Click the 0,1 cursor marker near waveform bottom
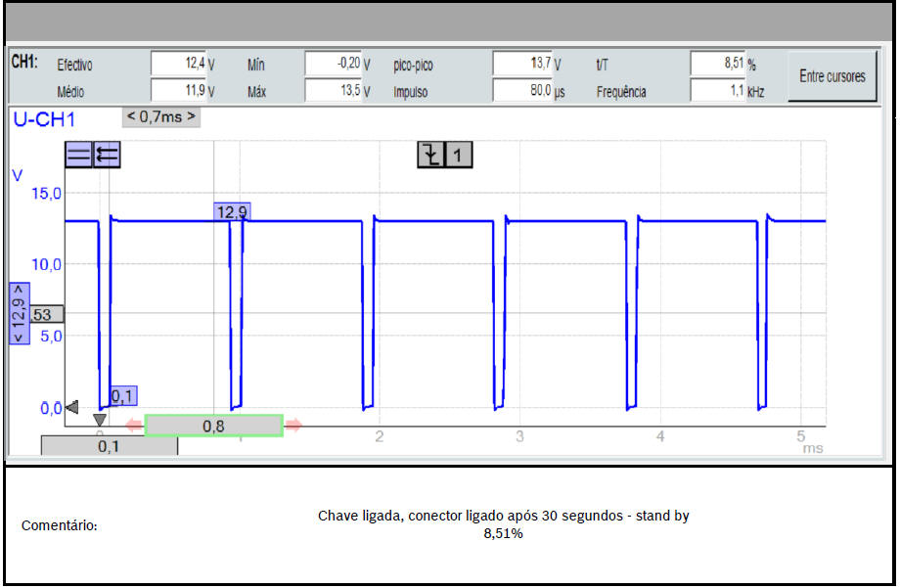 pyautogui.click(x=122, y=395)
